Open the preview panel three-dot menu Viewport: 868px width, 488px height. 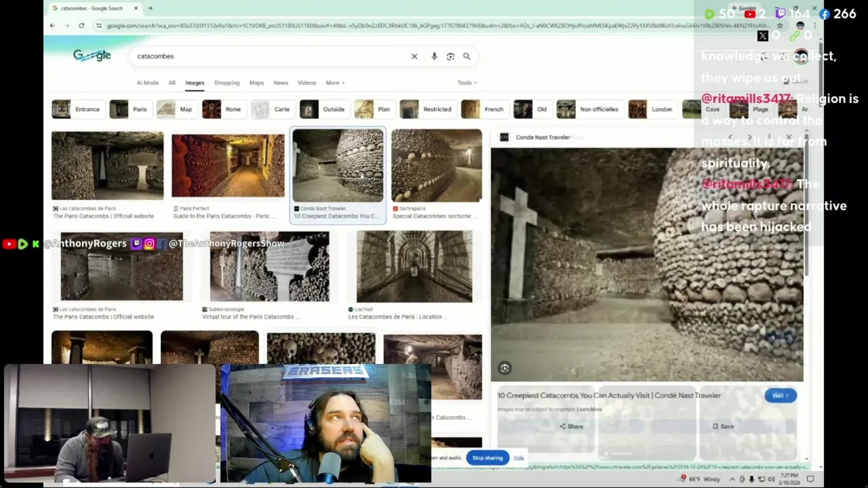point(769,137)
